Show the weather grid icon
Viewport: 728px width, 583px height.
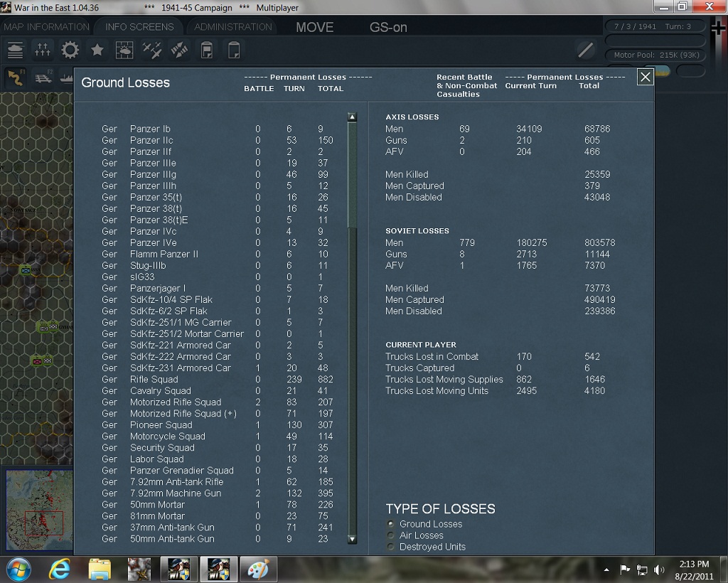tap(124, 50)
